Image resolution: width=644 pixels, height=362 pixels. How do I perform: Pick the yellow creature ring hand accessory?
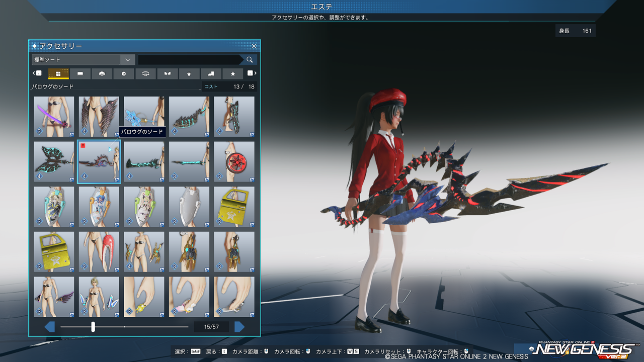point(144,297)
